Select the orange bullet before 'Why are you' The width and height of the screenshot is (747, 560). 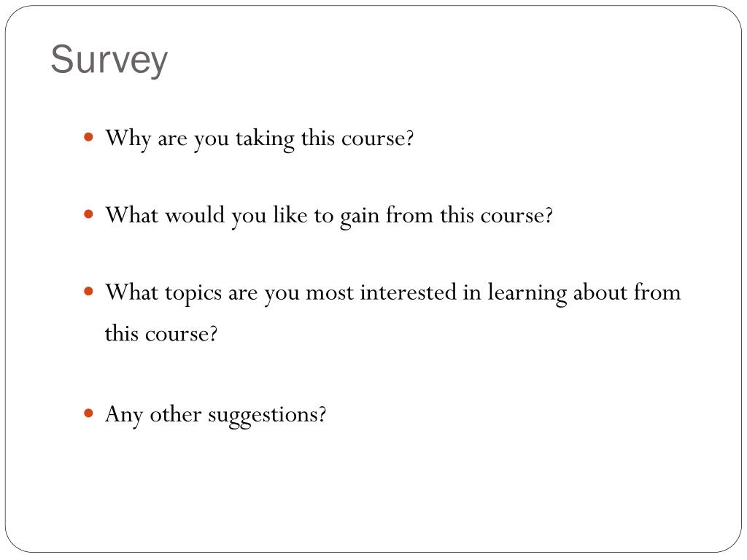(x=88, y=138)
